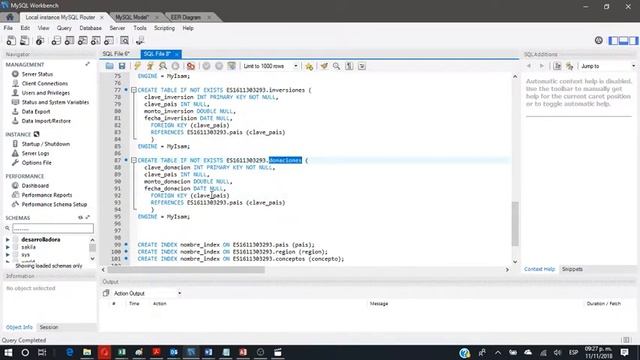Image resolution: width=640 pixels, height=360 pixels.
Task: Maximize the Management navigator section
Action: 88,64
